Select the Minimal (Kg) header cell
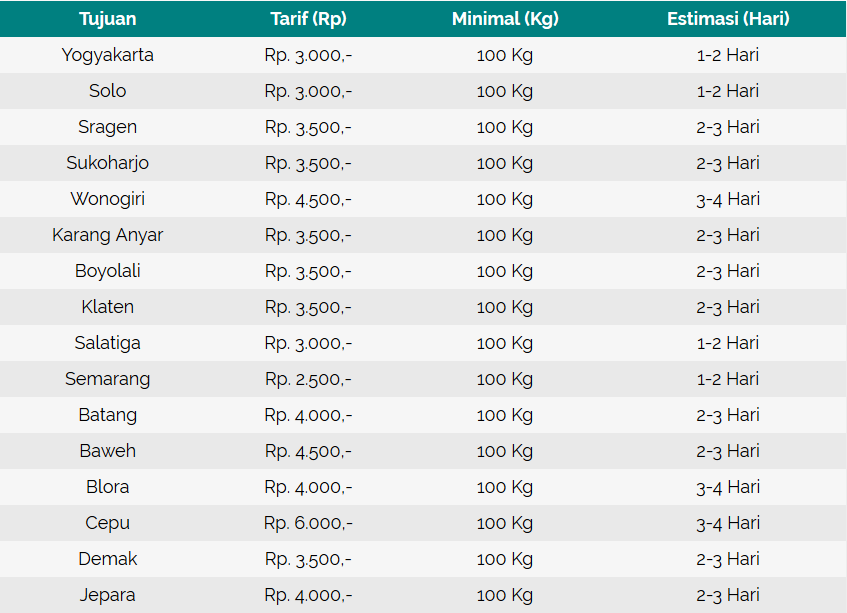The image size is (847, 613). click(505, 19)
